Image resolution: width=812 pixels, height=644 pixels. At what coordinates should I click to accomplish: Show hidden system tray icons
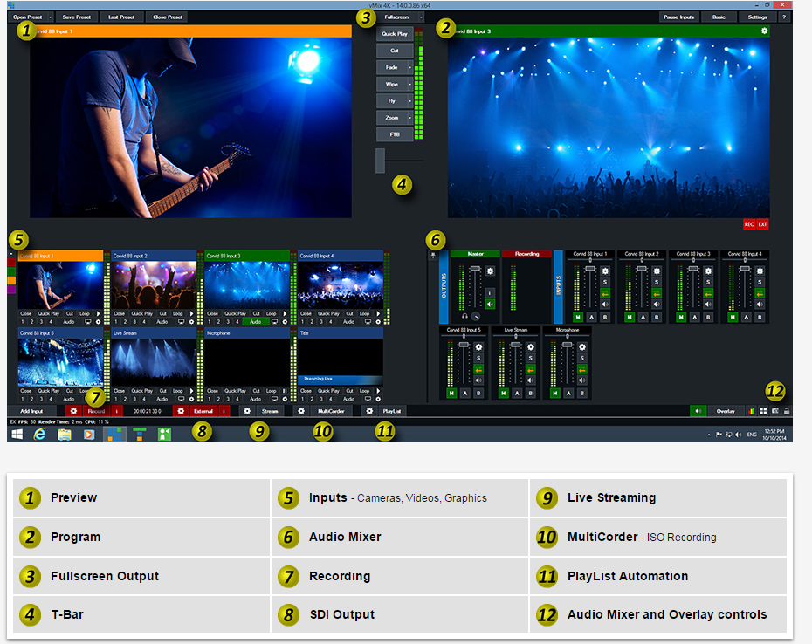coord(709,435)
